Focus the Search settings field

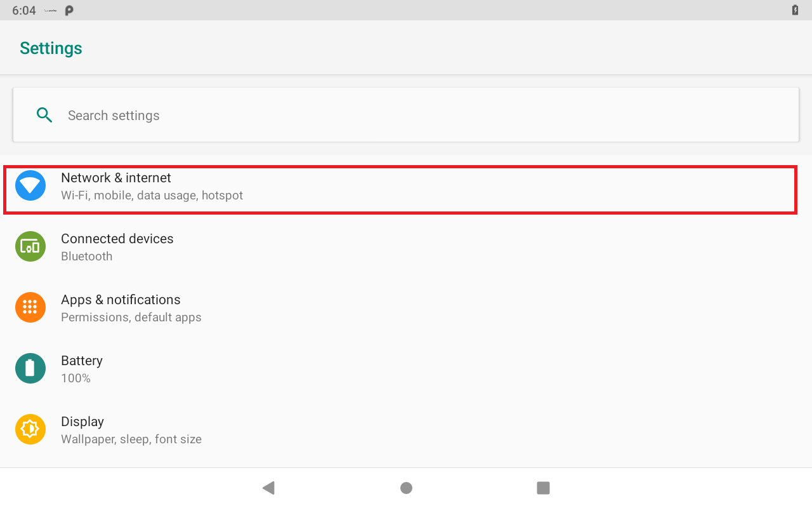click(x=406, y=115)
